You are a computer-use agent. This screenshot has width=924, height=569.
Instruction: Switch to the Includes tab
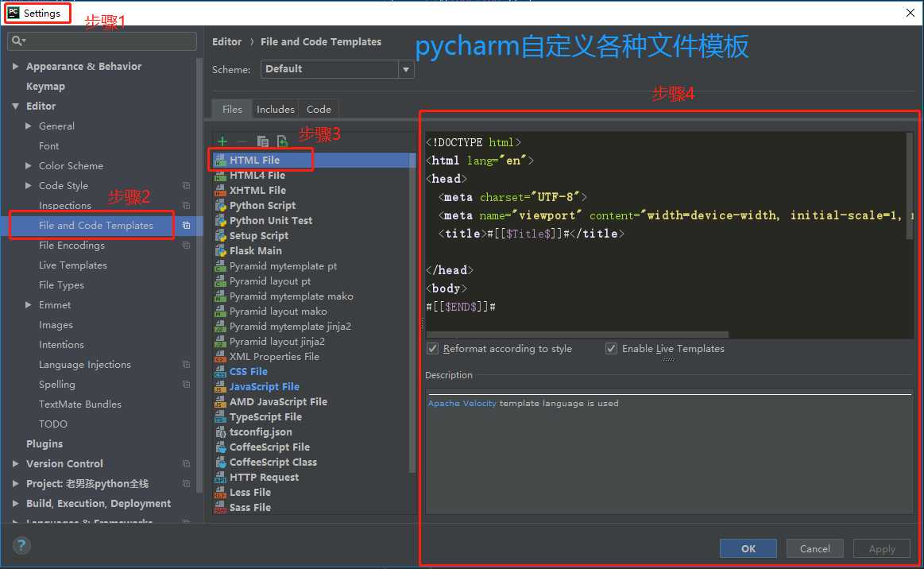[x=275, y=109]
